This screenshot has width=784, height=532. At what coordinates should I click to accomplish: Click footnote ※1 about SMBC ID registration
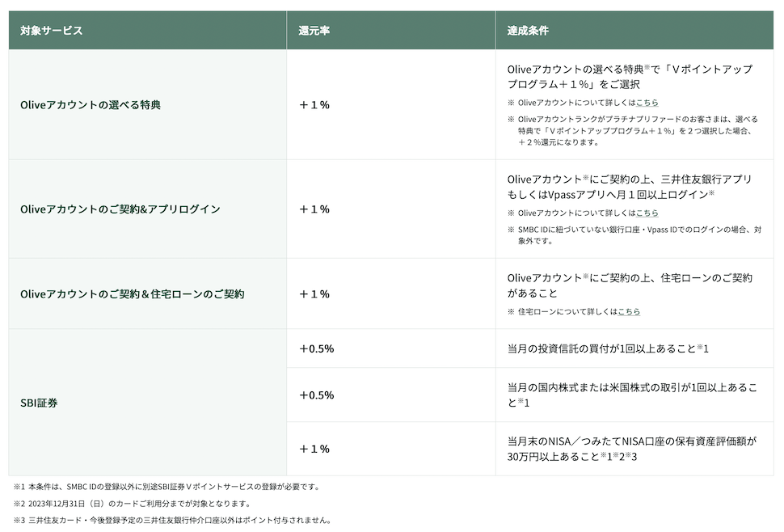pyautogui.click(x=166, y=487)
